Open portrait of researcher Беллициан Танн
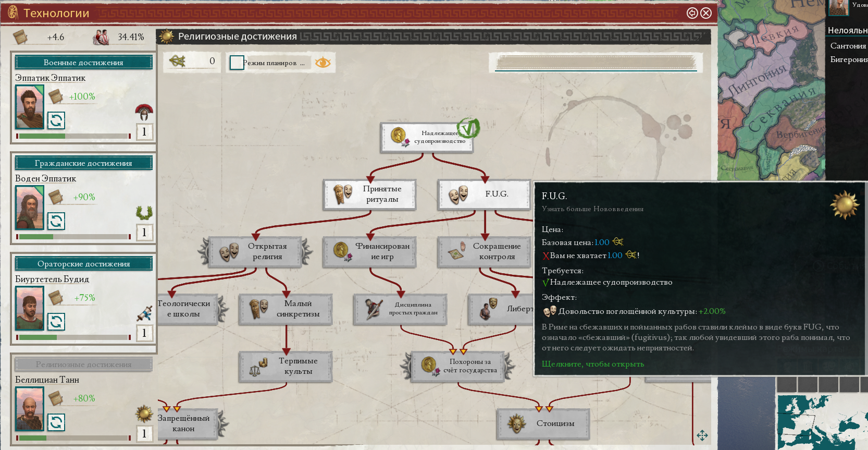This screenshot has height=450, width=868. point(30,409)
